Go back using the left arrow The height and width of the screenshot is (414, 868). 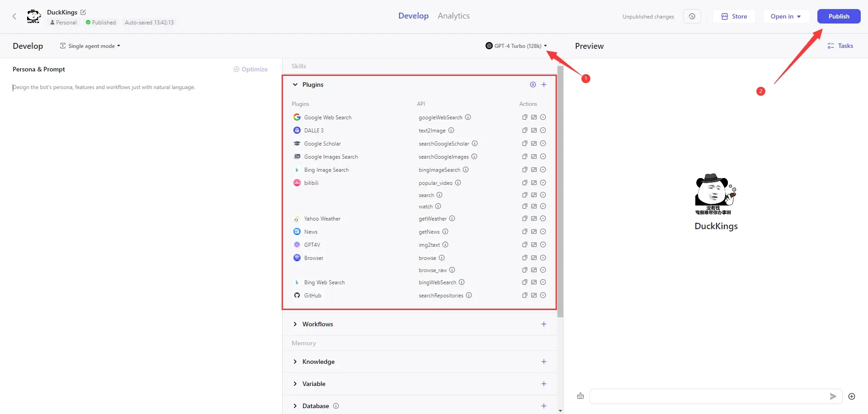click(x=14, y=16)
